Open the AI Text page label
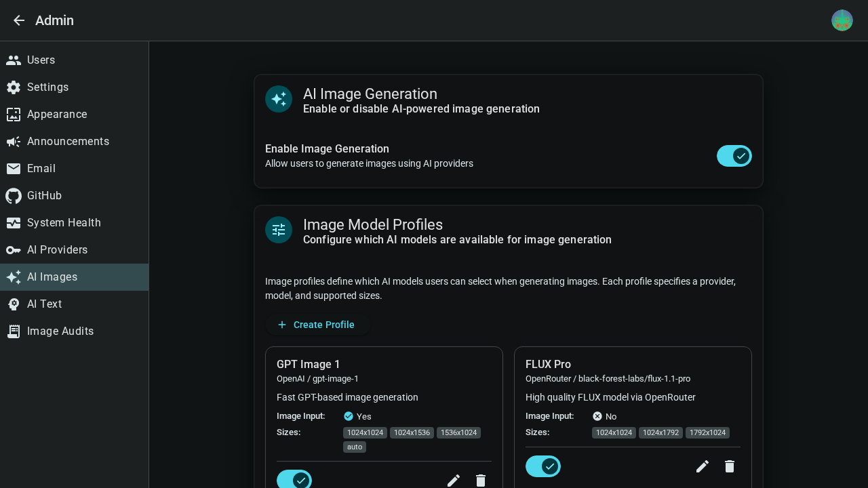Screen dimensions: 868x488 [44, 304]
